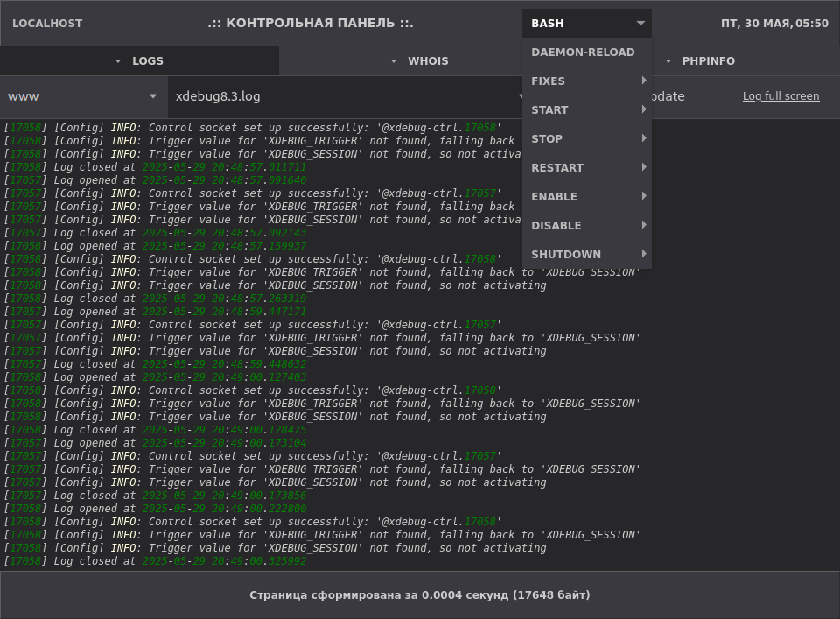Open the SHUTDOWN submenu

coord(586,255)
